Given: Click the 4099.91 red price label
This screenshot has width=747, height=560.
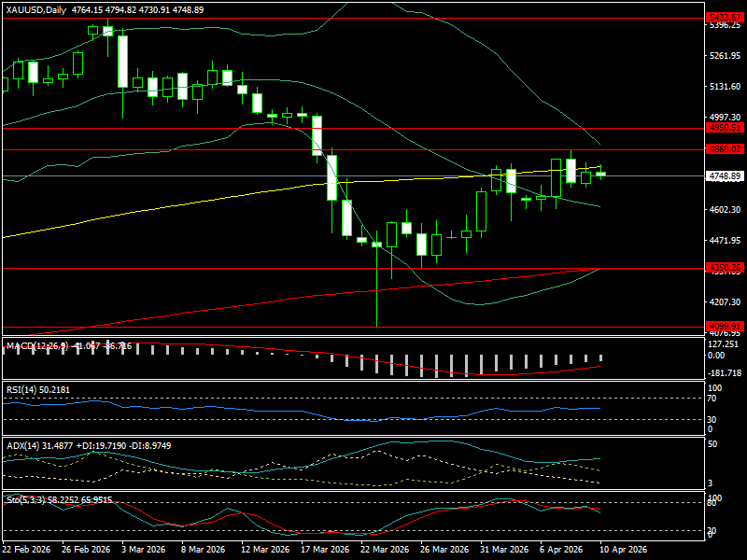Looking at the screenshot, I should click(725, 326).
